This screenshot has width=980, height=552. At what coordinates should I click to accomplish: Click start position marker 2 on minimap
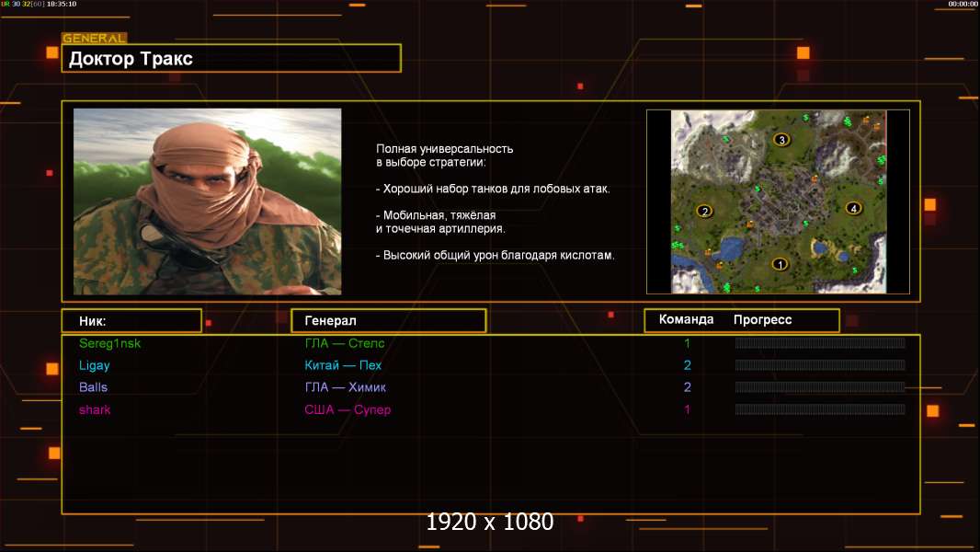point(705,212)
